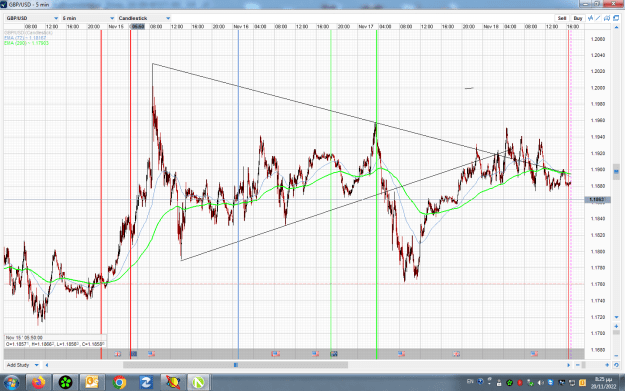Image resolution: width=625 pixels, height=391 pixels.
Task: Select the trendline drawing tool icon
Action: 598,18
